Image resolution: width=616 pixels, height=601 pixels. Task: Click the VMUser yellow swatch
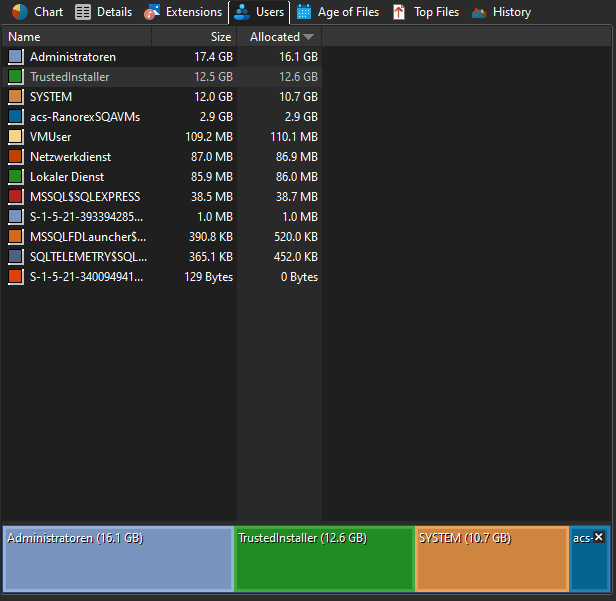16,137
